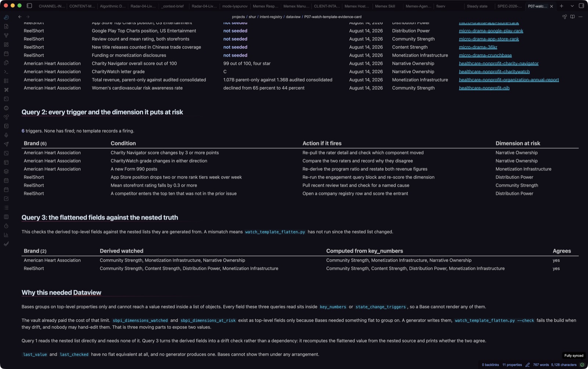Navigate forward with the right arrow
588x369 pixels.
[28, 17]
